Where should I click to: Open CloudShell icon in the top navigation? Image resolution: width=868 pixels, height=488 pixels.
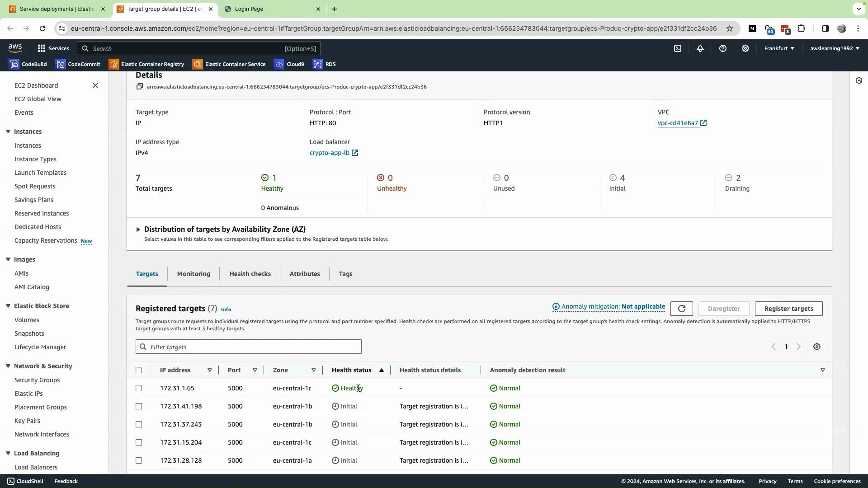(678, 48)
